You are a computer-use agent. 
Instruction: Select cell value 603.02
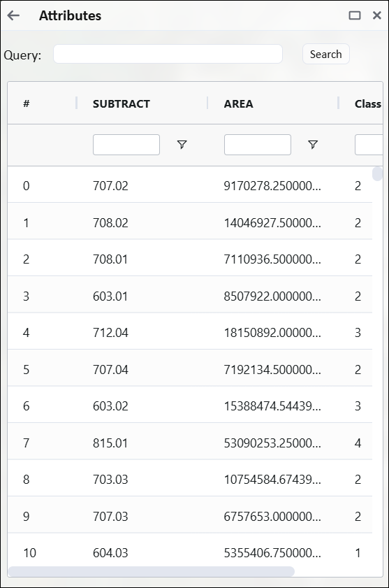(x=110, y=406)
